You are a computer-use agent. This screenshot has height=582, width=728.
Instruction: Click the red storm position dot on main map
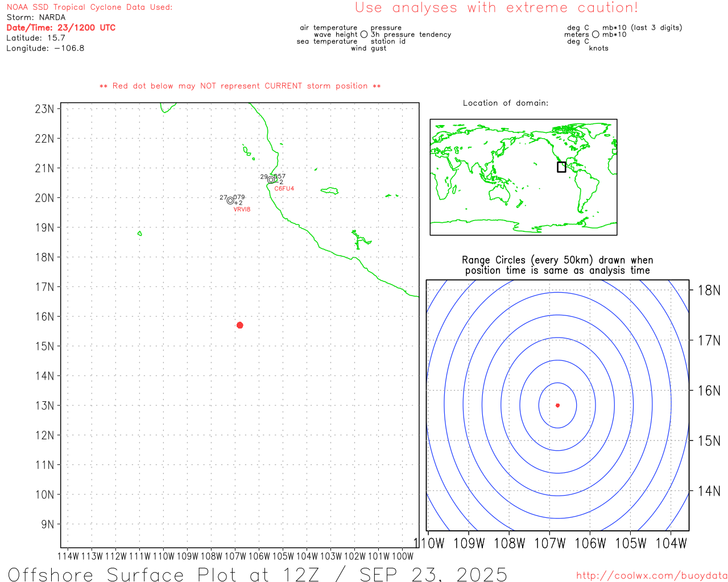(240, 325)
